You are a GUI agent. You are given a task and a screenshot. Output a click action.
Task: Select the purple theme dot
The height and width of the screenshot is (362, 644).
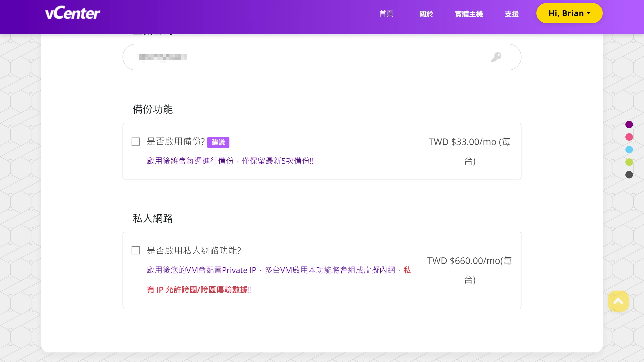[629, 124]
